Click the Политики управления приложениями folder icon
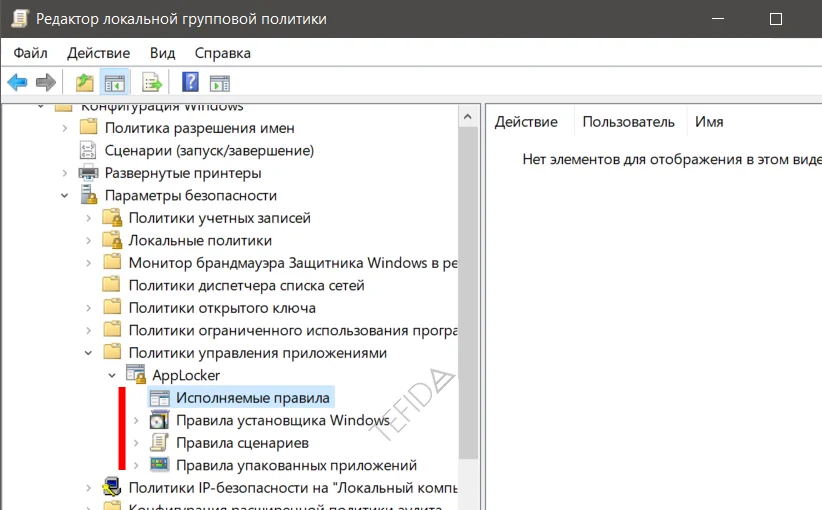This screenshot has height=510, width=822. pos(112,352)
